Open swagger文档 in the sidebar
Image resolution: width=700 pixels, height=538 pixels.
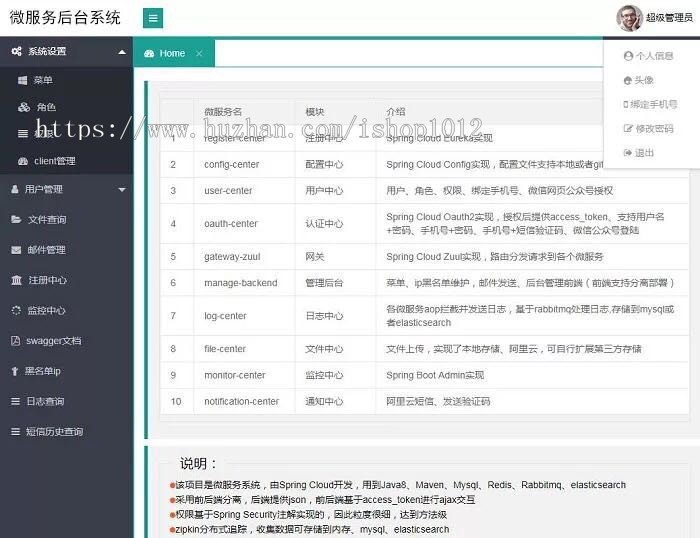pos(54,341)
